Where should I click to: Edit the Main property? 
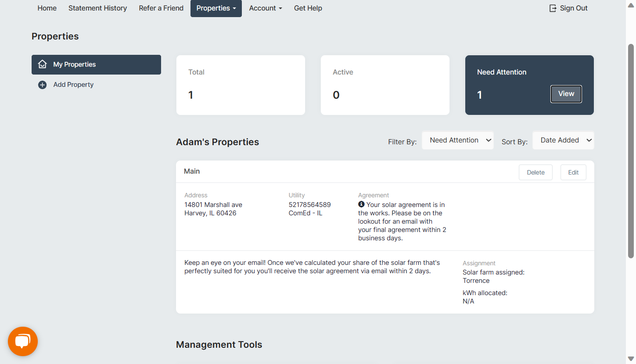573,172
